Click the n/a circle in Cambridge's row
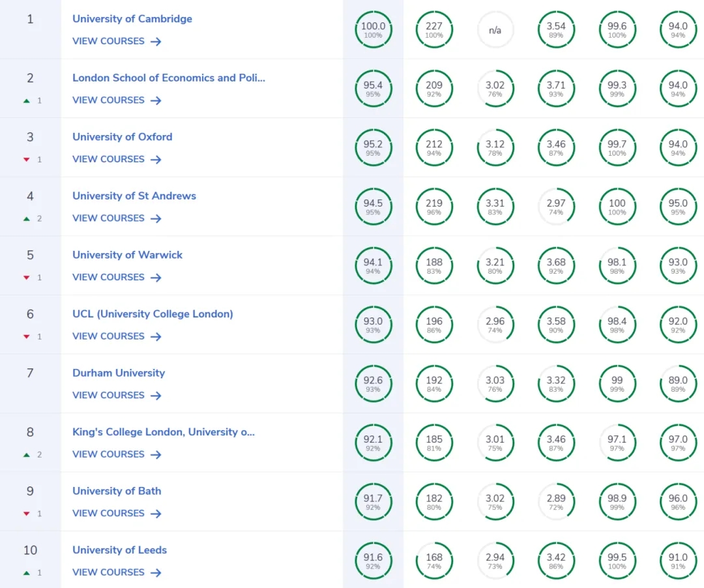The image size is (704, 588). (x=495, y=30)
